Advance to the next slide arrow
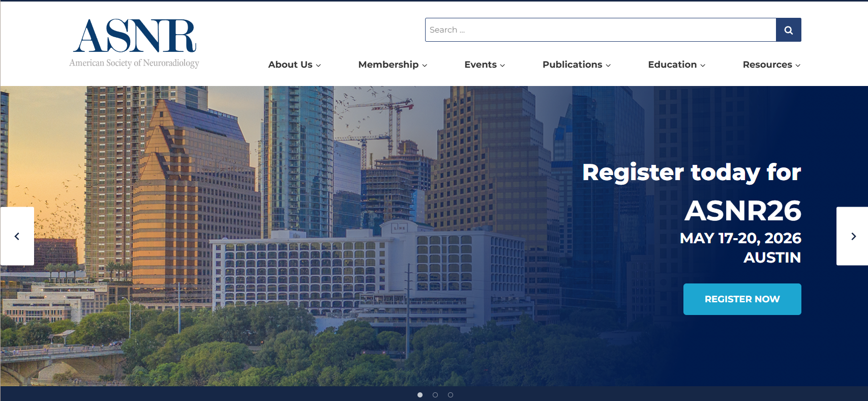This screenshot has width=868, height=401. coord(853,236)
